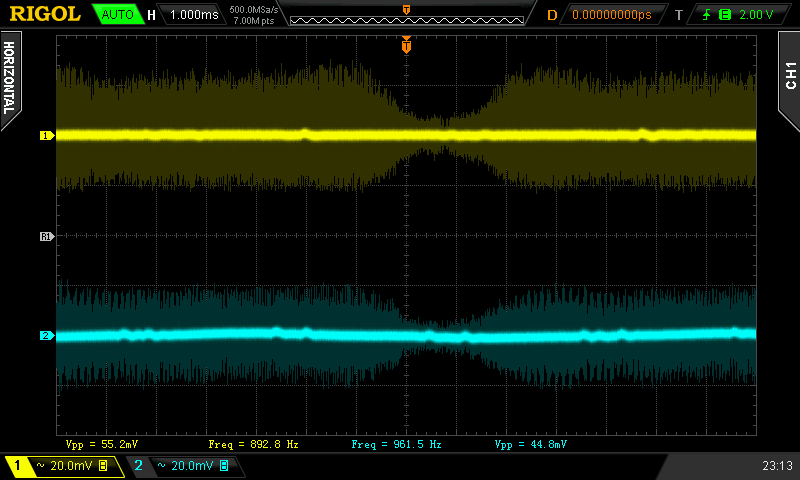Click the orange T trigger position marker on the graticule
This screenshot has width=800, height=480.
point(406,45)
